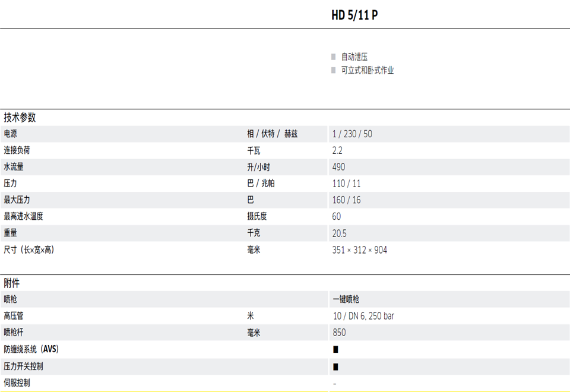Viewport: 570px width, 392px height.
Task: Click the filled square in 压力开关控制 row
Action: pos(335,366)
